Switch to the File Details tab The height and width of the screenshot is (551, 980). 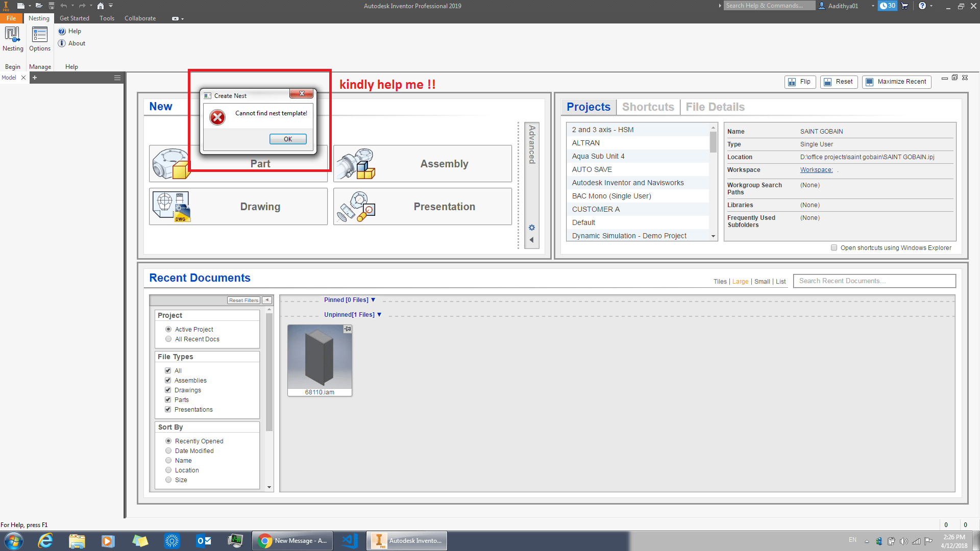tap(715, 107)
